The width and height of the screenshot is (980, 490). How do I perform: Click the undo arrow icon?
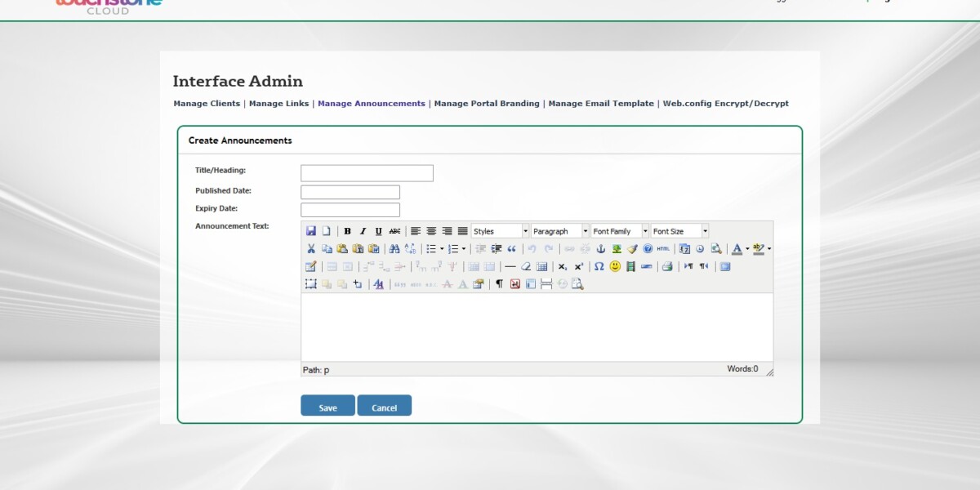[532, 249]
